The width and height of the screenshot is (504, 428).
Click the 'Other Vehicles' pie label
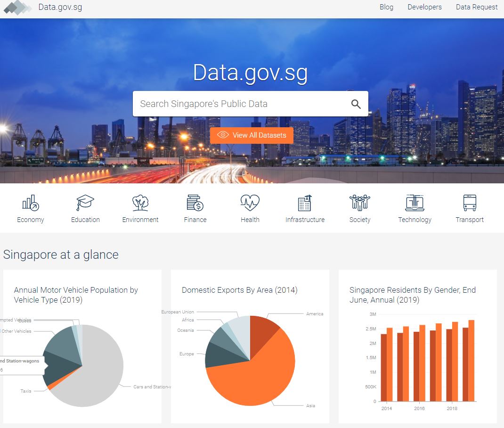pos(16,331)
